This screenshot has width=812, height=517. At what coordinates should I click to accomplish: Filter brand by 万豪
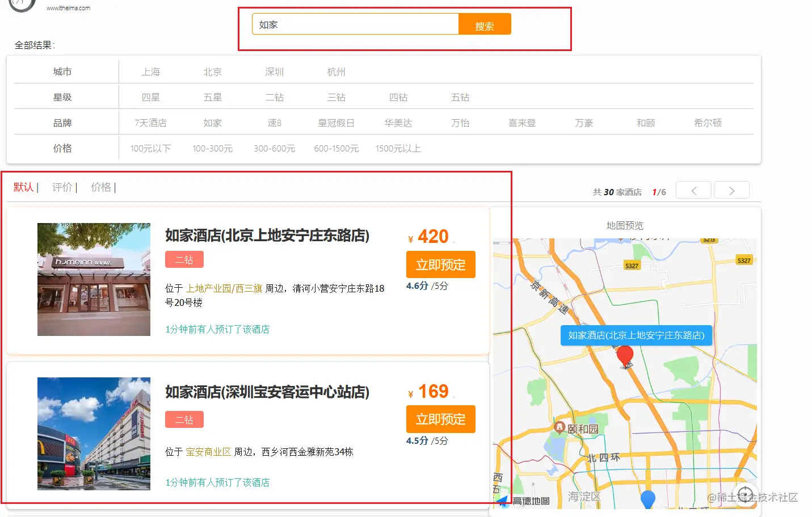584,123
